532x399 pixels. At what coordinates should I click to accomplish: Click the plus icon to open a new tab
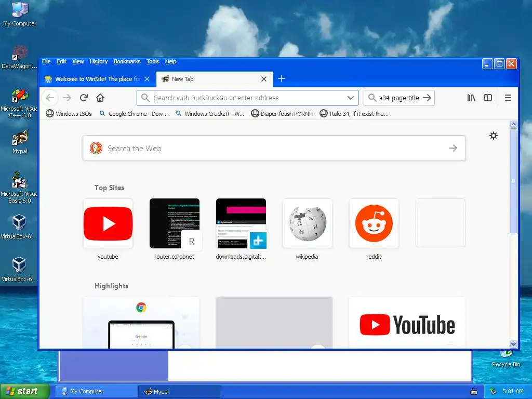[281, 79]
